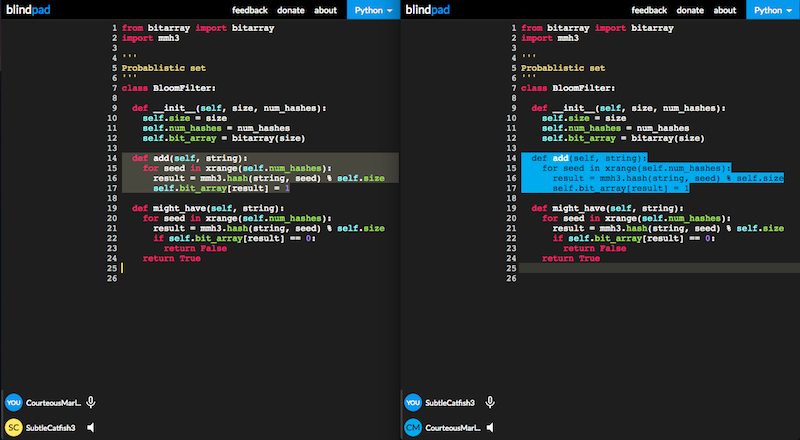Viewport: 800px width, 440px height.
Task: Click 'self.bit_array = bitarray(size)' in left editor
Action: point(224,138)
